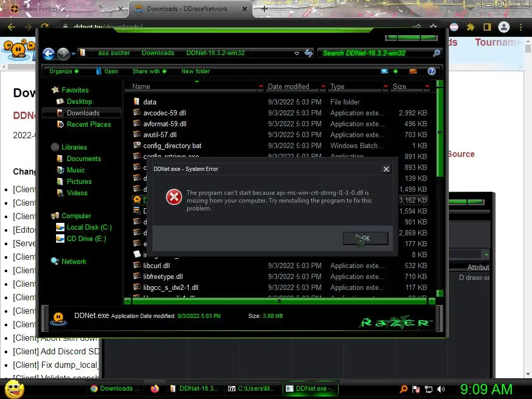Open the browser three-dot menu
Screen dimensions: 532x399
pyautogui.click(x=521, y=27)
